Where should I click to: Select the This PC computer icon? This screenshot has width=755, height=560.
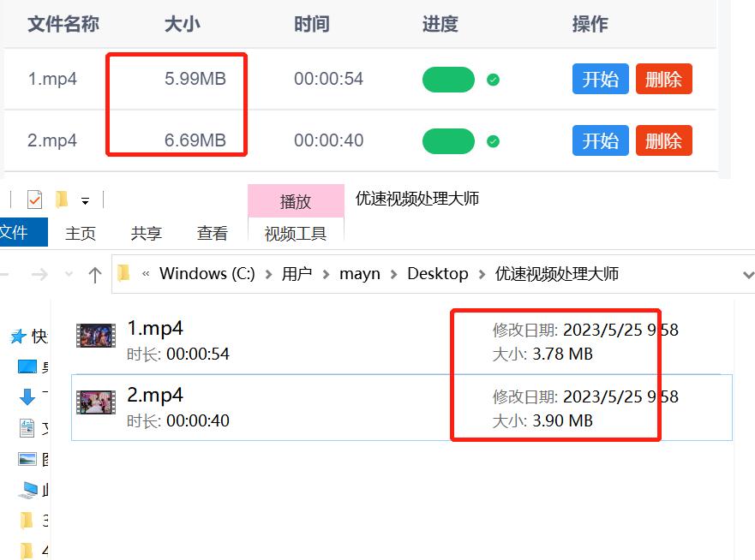click(x=26, y=490)
